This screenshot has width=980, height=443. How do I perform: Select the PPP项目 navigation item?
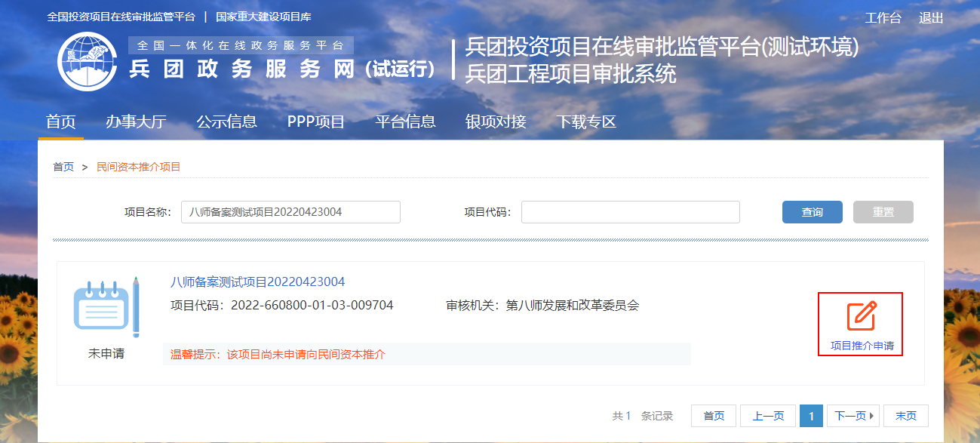pyautogui.click(x=315, y=122)
